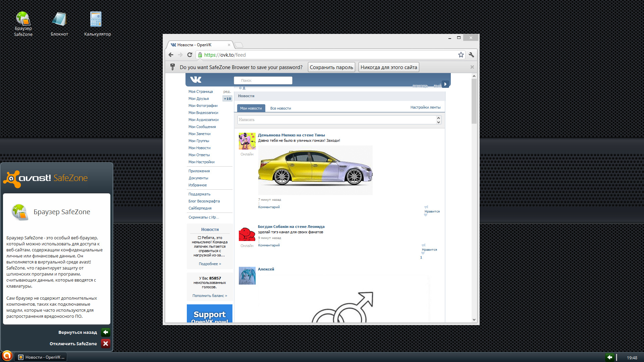Click помощь link in header
Screen dimensions: 644x362
click(420, 85)
